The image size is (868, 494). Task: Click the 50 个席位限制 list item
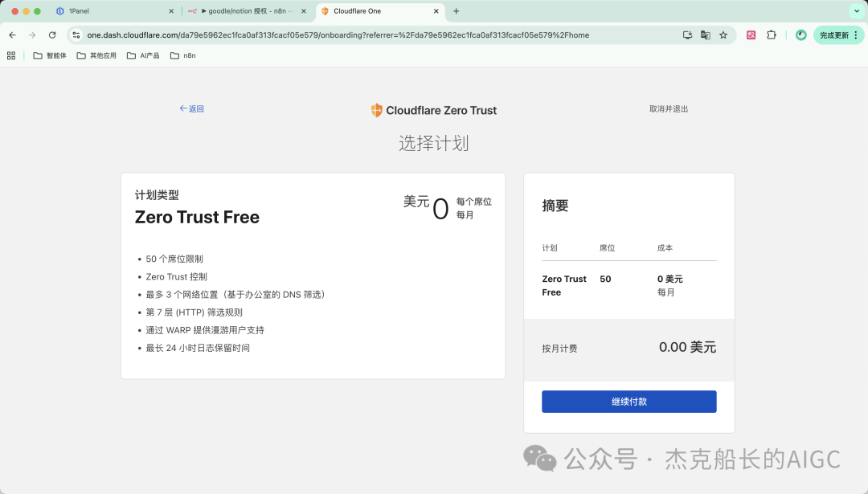click(174, 259)
